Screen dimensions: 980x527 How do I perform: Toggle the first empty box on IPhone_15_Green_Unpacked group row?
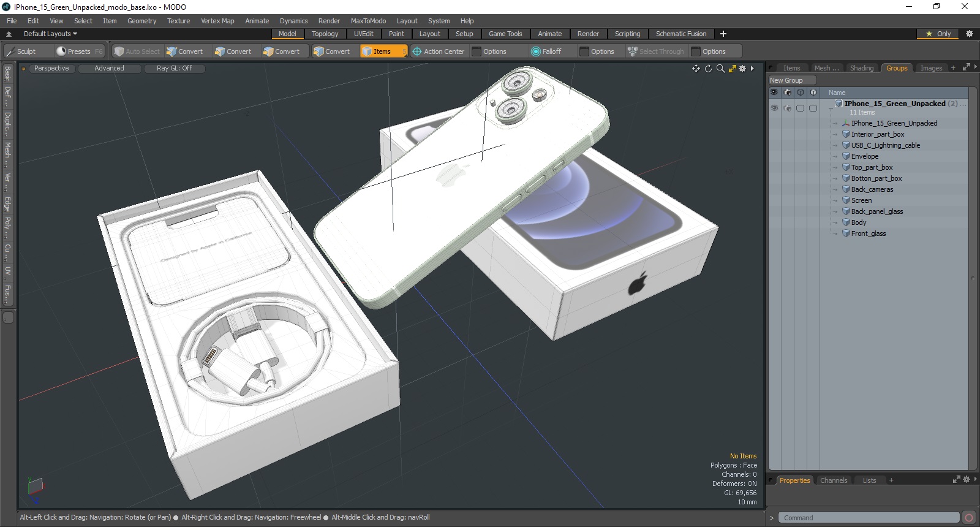pos(800,108)
